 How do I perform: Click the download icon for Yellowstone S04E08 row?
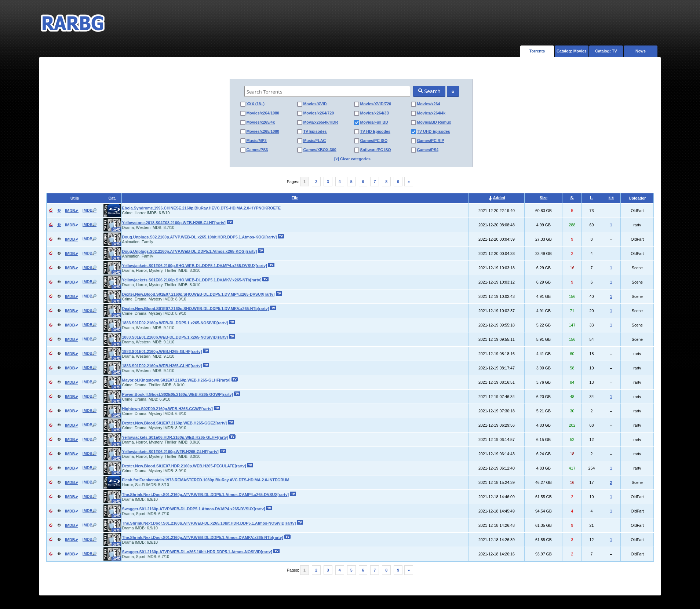(59, 225)
